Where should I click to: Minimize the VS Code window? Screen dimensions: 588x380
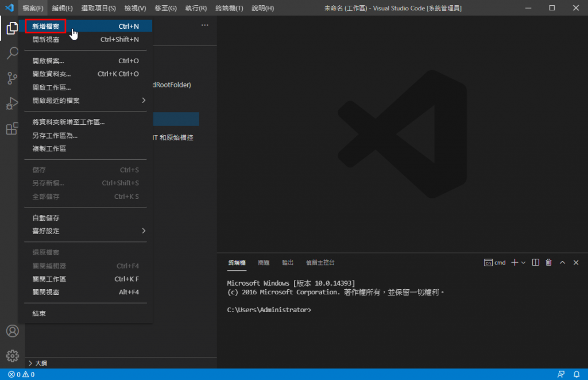click(x=528, y=8)
